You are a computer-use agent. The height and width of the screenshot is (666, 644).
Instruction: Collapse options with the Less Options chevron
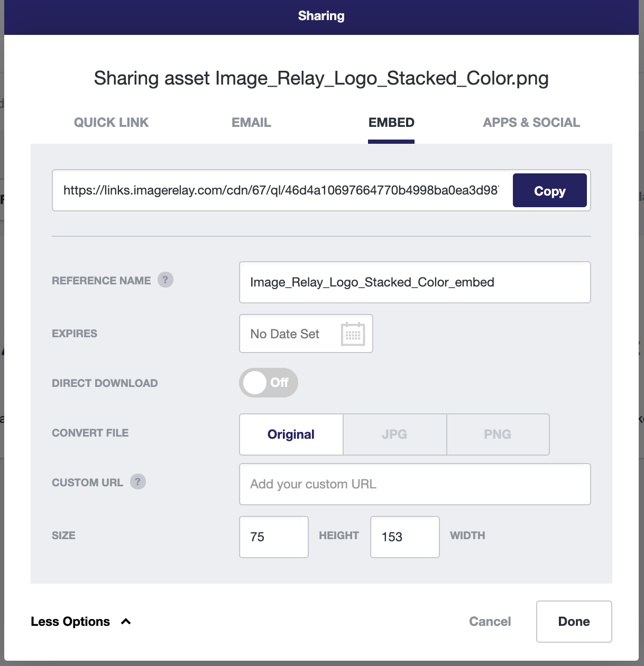click(x=126, y=622)
